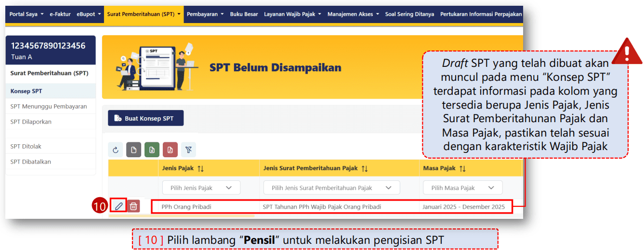Viewport: 644px width, 252px height.
Task: Sort by Jenis Surat Pemberitahuan Pajak arrows
Action: (x=365, y=168)
